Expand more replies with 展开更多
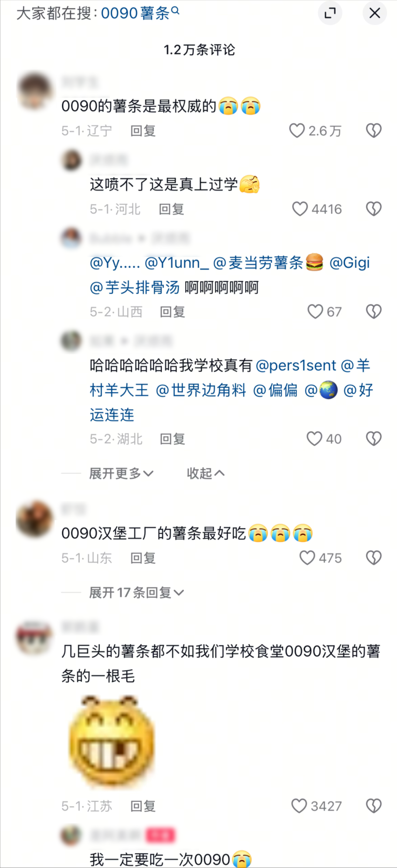397x868 pixels. 121,473
